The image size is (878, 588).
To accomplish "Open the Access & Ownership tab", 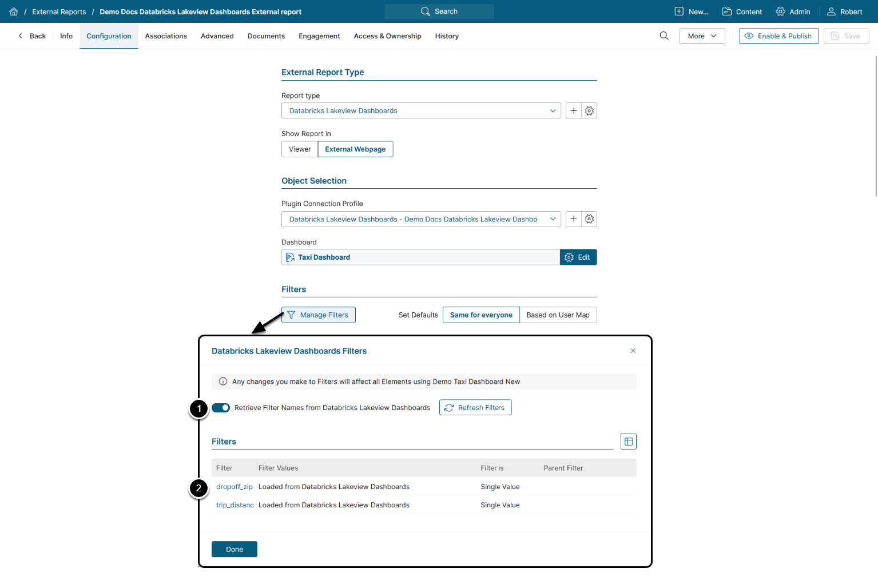I will point(388,36).
